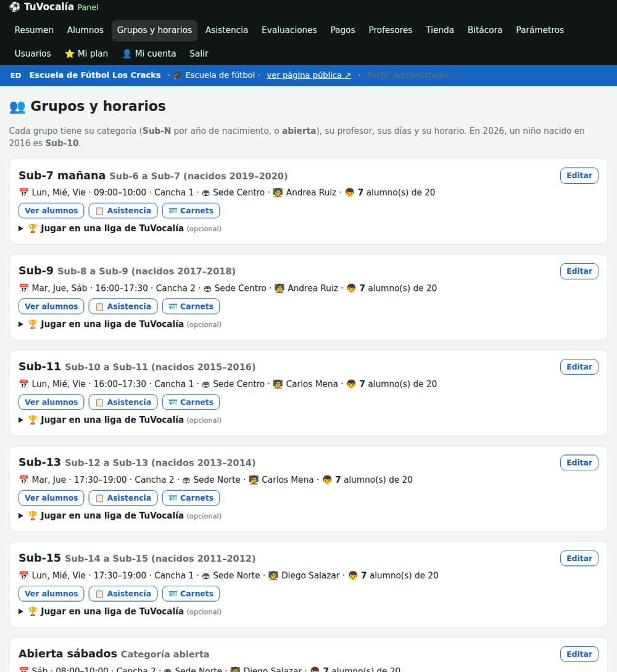Open the Asistencia navigation item
Image resolution: width=617 pixels, height=672 pixels.
[226, 30]
